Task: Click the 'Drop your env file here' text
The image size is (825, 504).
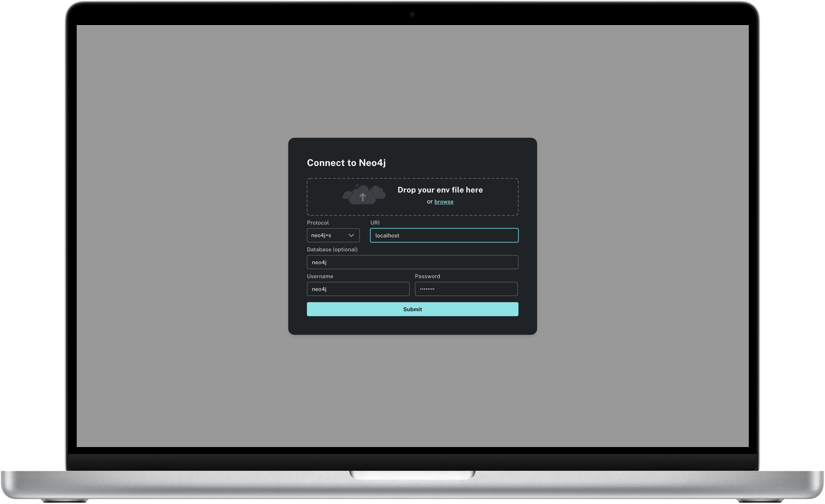Action: tap(440, 190)
